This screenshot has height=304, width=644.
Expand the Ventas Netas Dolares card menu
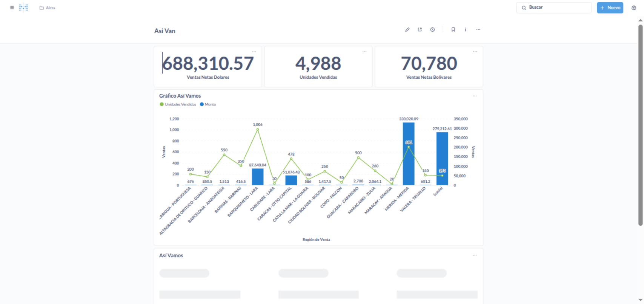(x=254, y=52)
